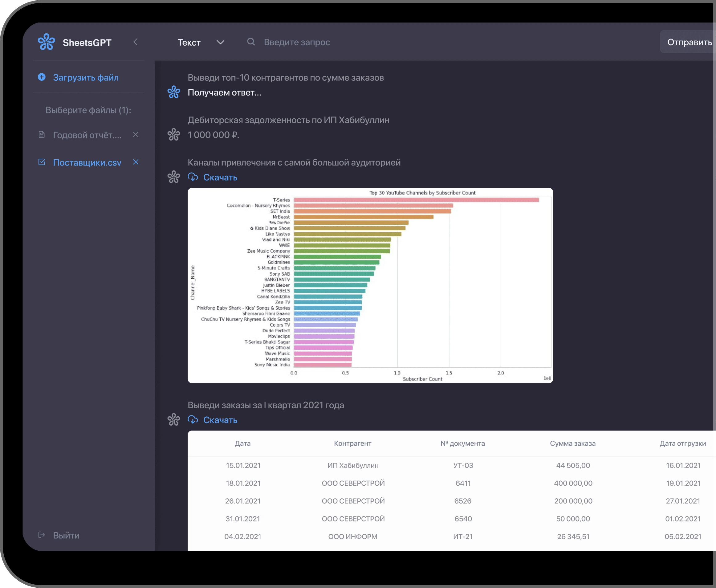Download the YouTube channels chart via Скачать
The height and width of the screenshot is (588, 716).
[220, 178]
